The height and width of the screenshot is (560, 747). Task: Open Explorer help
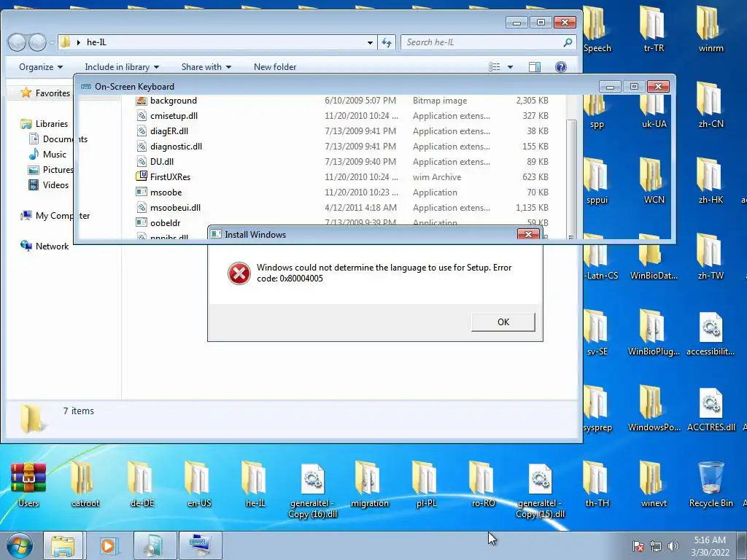(x=561, y=67)
